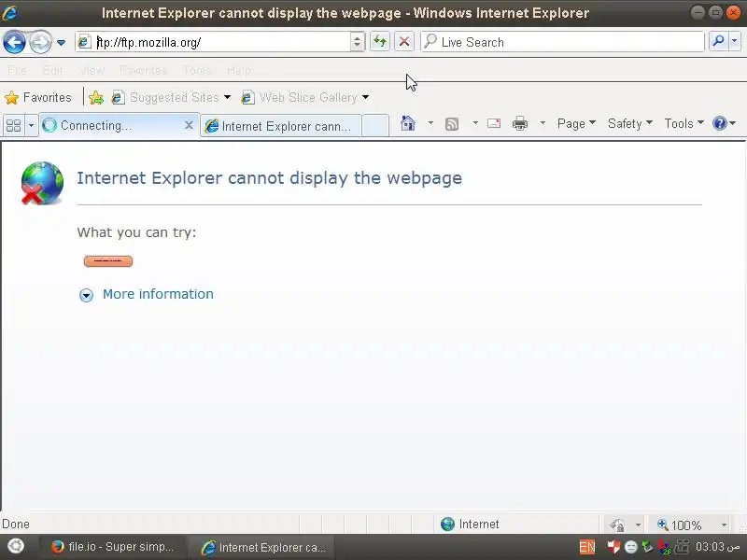Click the 100% zoom level button

[680, 525]
